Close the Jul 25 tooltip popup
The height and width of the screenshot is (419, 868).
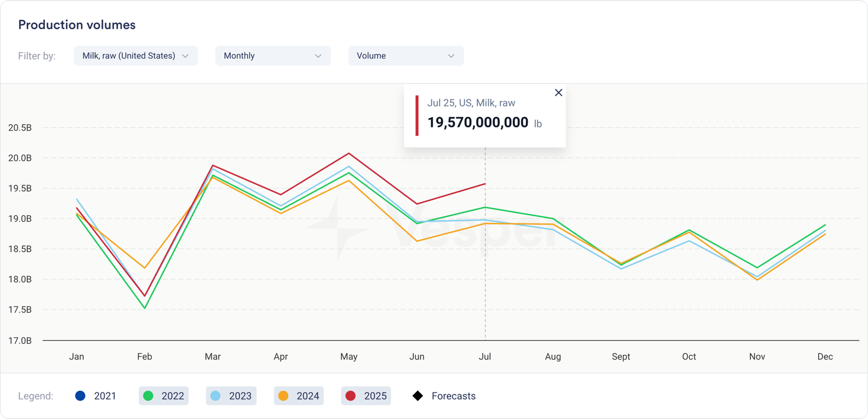tap(558, 93)
